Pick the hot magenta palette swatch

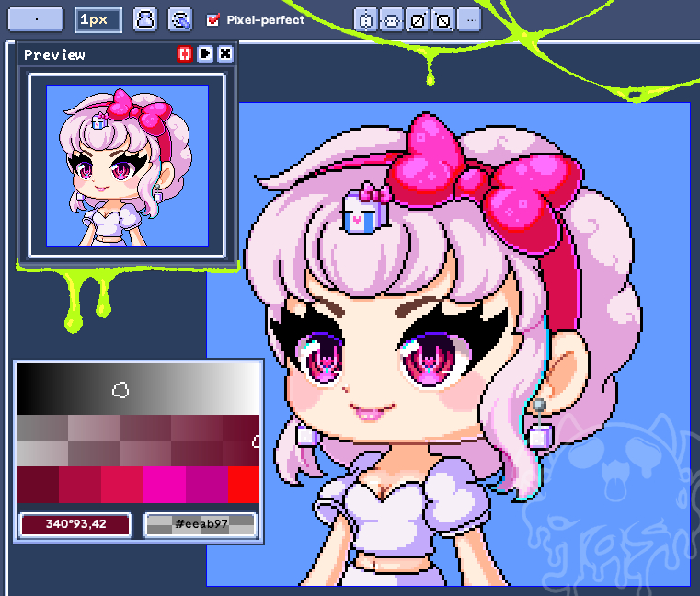pos(165,485)
